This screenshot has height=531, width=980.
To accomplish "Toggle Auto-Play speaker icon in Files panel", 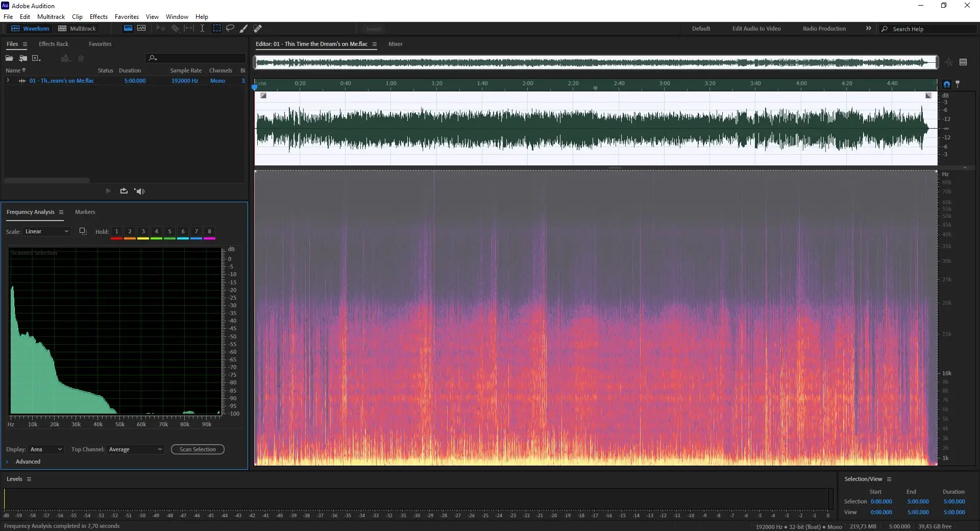I will (x=139, y=191).
